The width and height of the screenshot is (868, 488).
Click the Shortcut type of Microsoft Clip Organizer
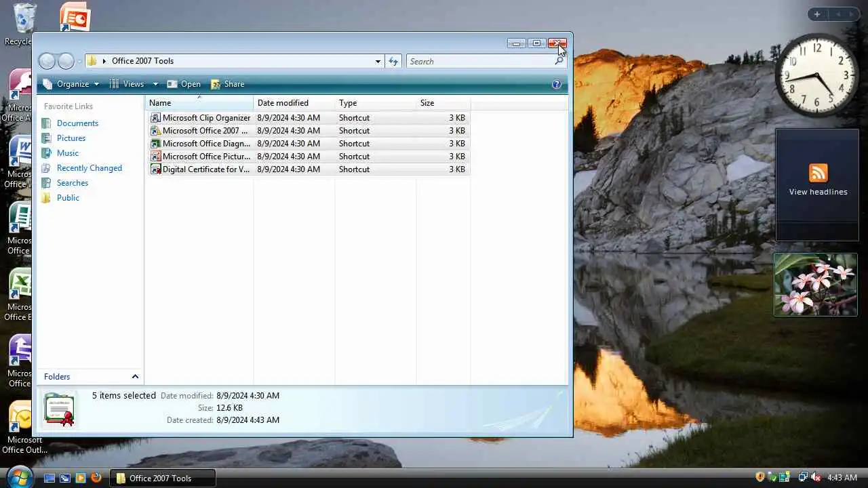[354, 118]
